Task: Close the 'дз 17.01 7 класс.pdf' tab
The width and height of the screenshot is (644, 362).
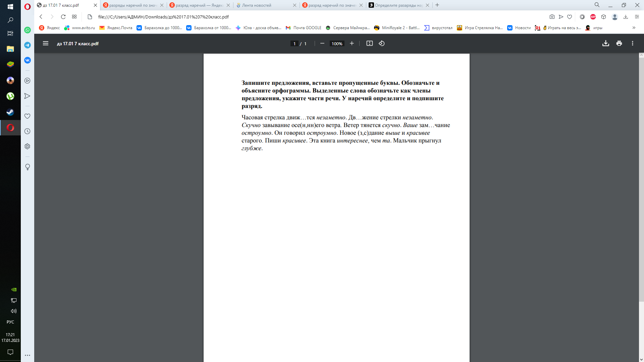Action: click(x=95, y=5)
